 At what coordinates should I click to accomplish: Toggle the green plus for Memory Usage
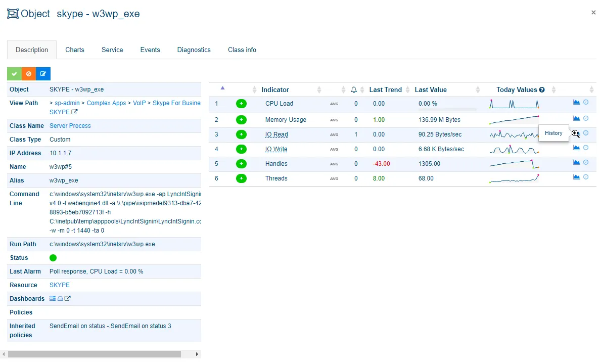tap(241, 120)
